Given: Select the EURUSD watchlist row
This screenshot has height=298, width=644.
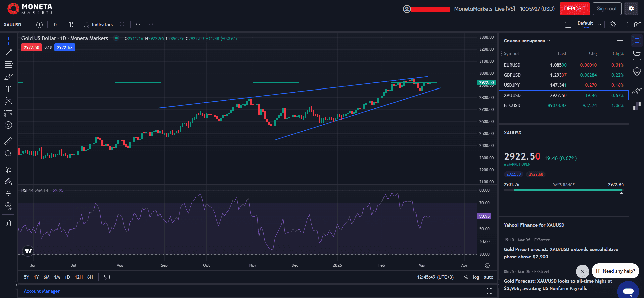Looking at the screenshot, I should (564, 65).
